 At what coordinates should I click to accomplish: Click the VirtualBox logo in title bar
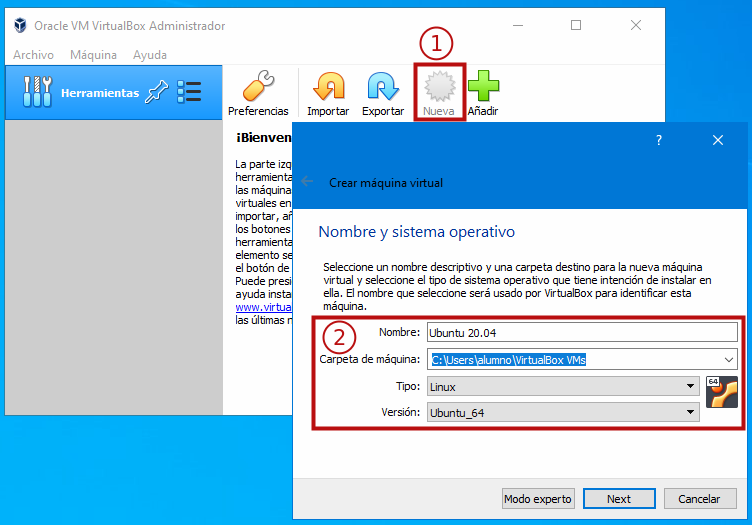(x=20, y=25)
